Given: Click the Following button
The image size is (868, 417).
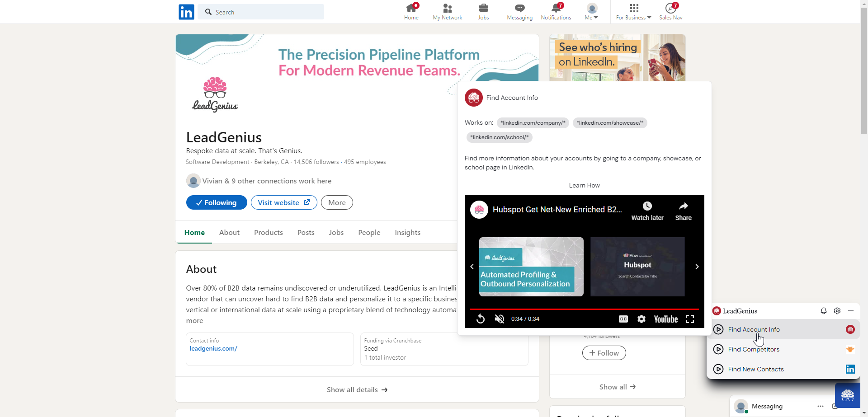Looking at the screenshot, I should (217, 202).
